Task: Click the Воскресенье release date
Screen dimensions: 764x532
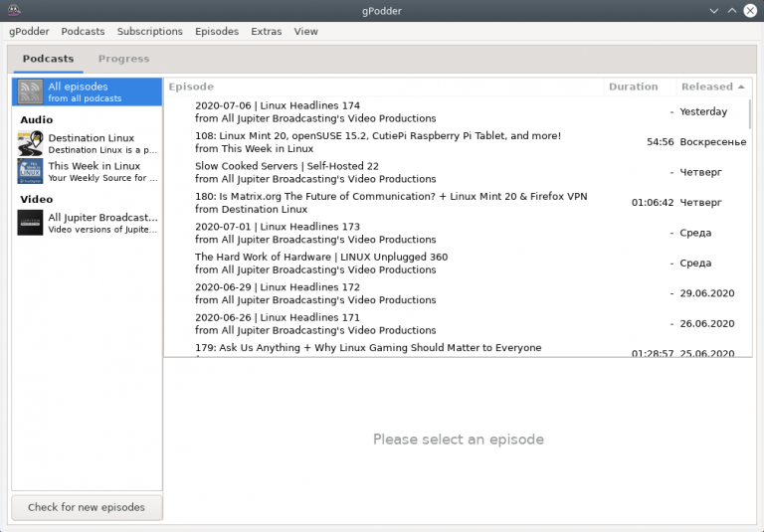Action: point(713,142)
